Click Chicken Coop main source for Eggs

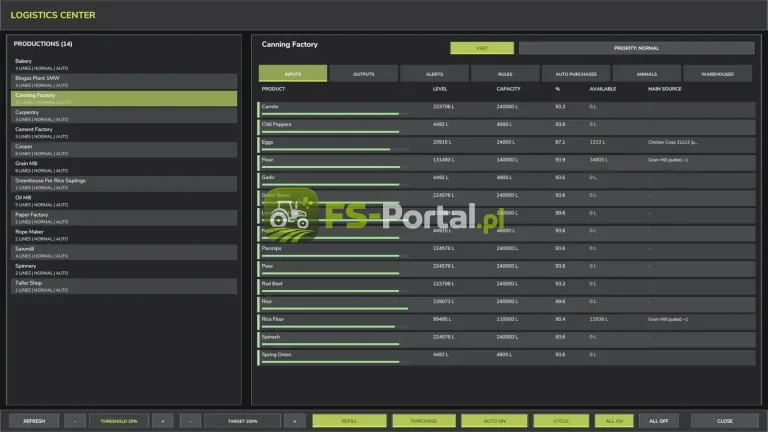(672, 142)
